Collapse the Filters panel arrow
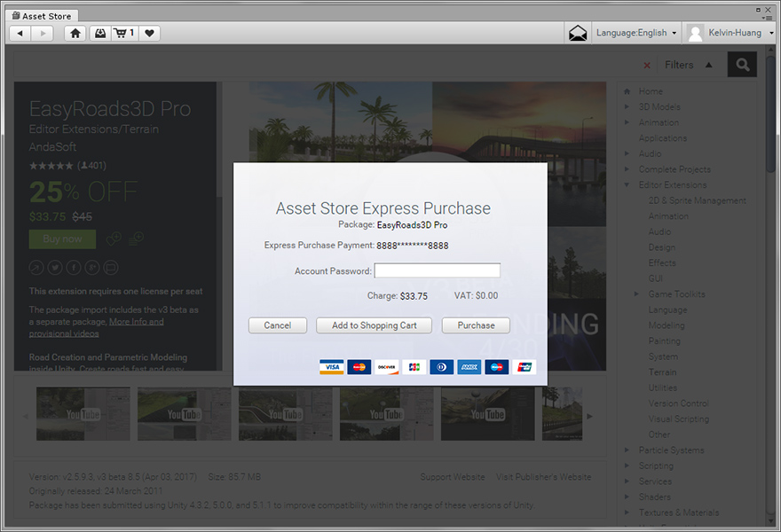This screenshot has height=532, width=781. (x=708, y=65)
